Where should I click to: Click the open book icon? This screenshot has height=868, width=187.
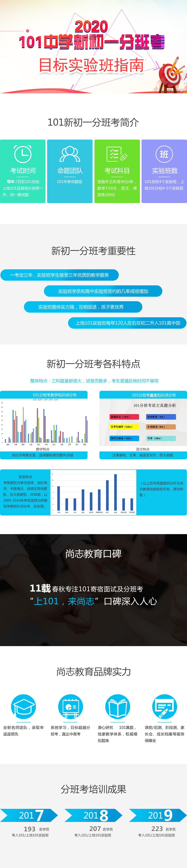[x=117, y=707]
